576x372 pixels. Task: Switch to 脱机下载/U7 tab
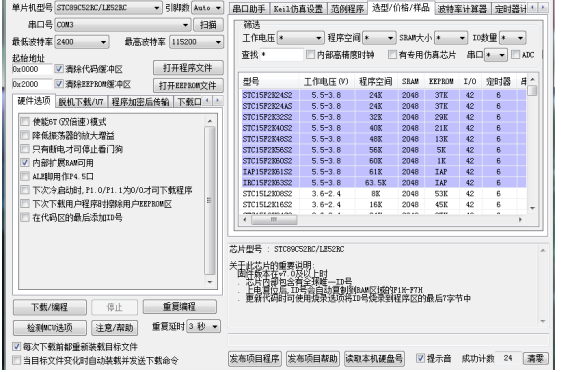[x=81, y=102]
